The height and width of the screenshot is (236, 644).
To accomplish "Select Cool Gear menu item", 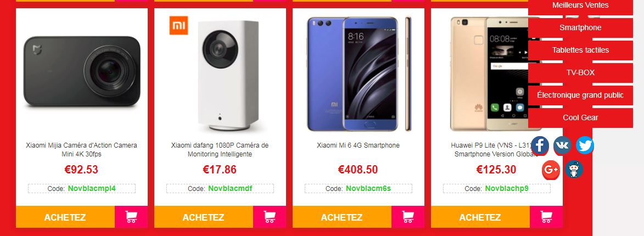I will pos(580,118).
